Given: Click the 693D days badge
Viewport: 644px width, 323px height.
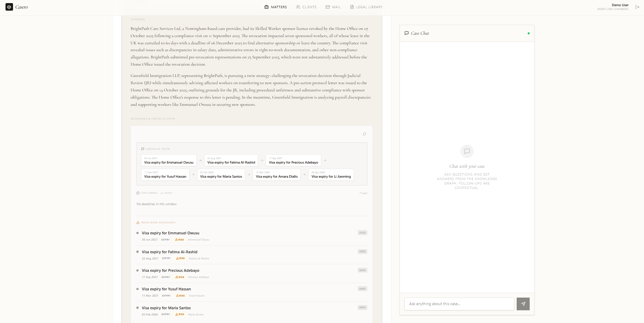Looking at the screenshot, I should 362,308.
